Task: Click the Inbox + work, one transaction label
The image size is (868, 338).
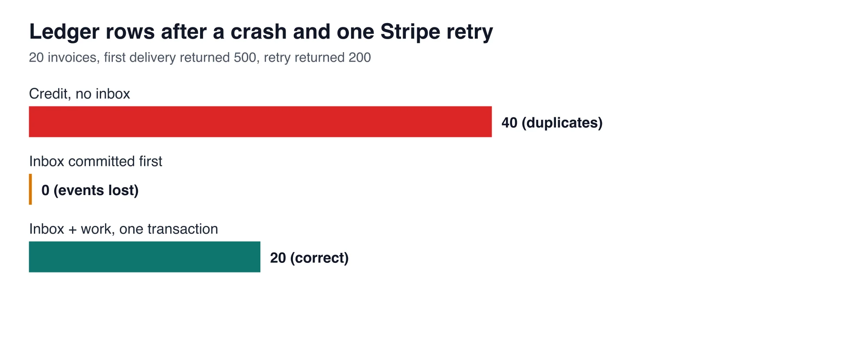Action: (x=124, y=229)
